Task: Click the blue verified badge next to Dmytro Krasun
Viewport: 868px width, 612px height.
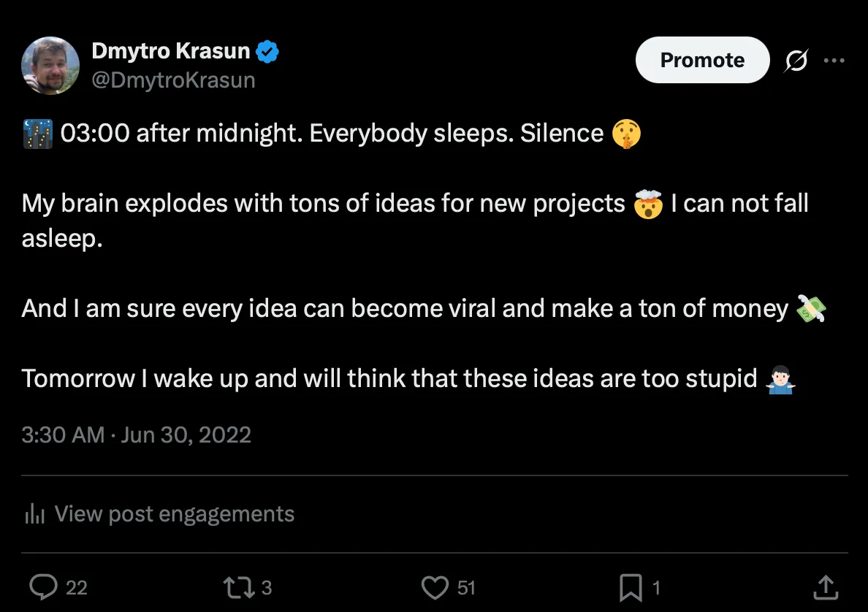Action: point(267,50)
